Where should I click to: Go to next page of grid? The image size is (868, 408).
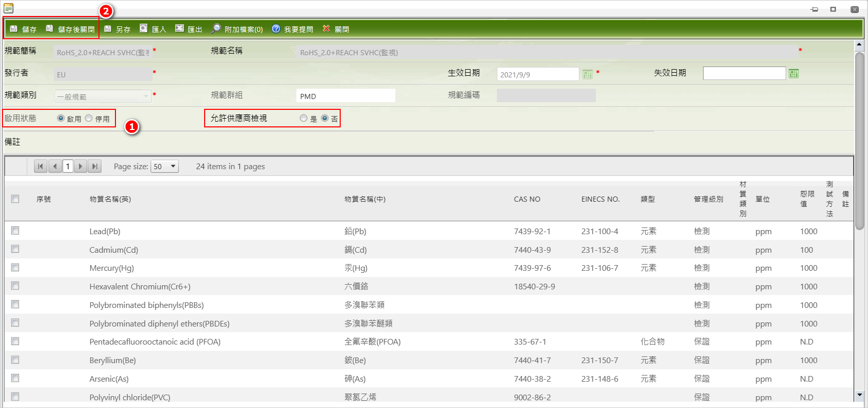pyautogui.click(x=80, y=166)
